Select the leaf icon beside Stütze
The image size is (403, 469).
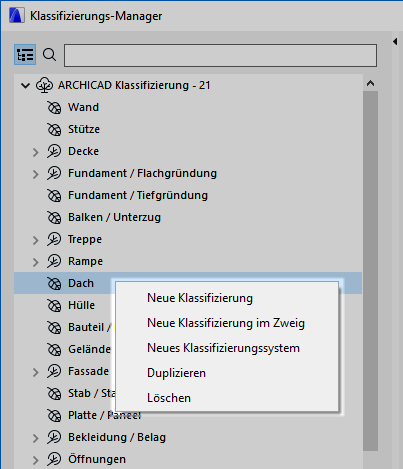point(54,130)
